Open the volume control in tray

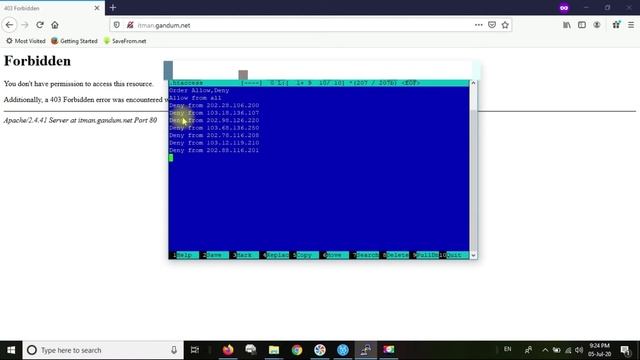point(579,350)
